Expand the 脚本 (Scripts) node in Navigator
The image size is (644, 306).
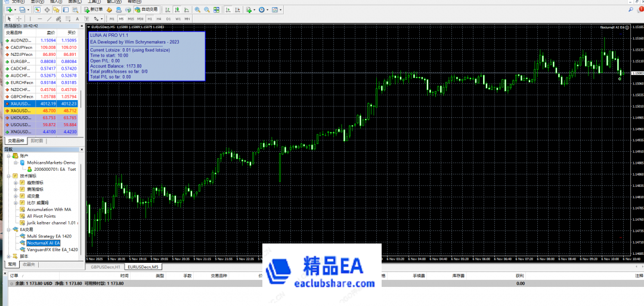click(x=8, y=256)
